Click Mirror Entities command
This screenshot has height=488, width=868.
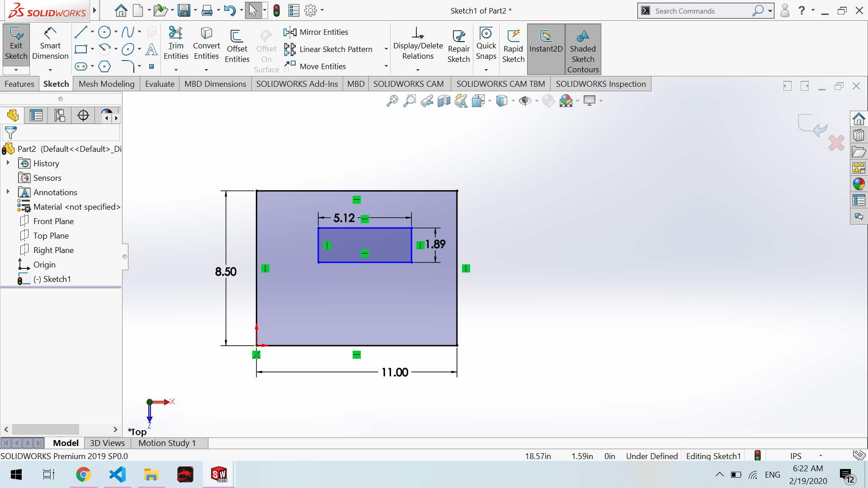point(316,32)
